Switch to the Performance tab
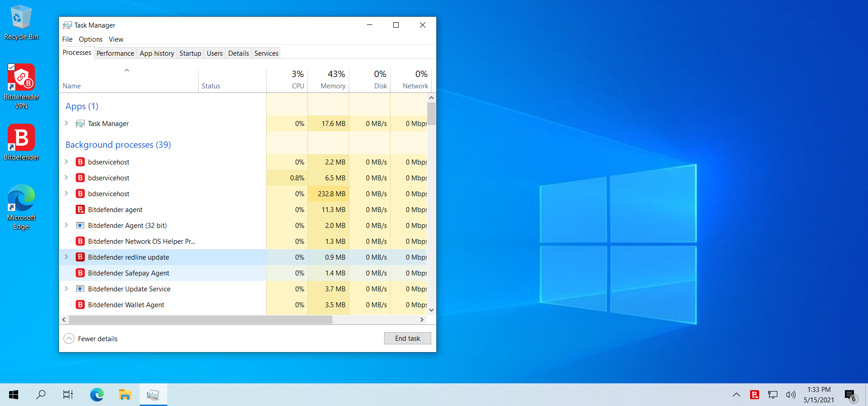Image resolution: width=868 pixels, height=406 pixels. click(x=115, y=53)
